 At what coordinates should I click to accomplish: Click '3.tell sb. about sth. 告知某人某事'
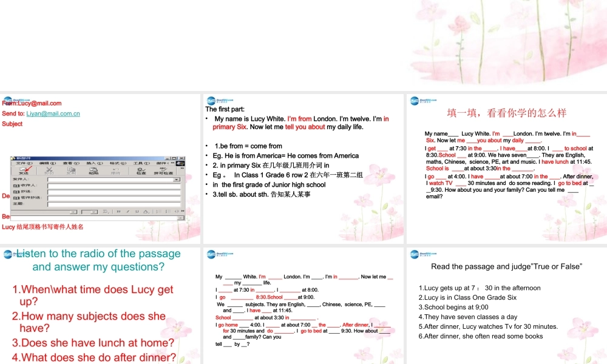262,195
